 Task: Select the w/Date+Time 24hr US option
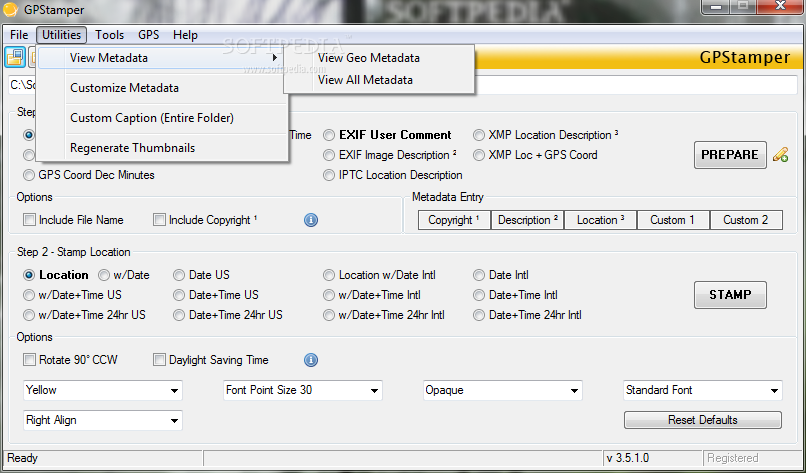[85, 315]
